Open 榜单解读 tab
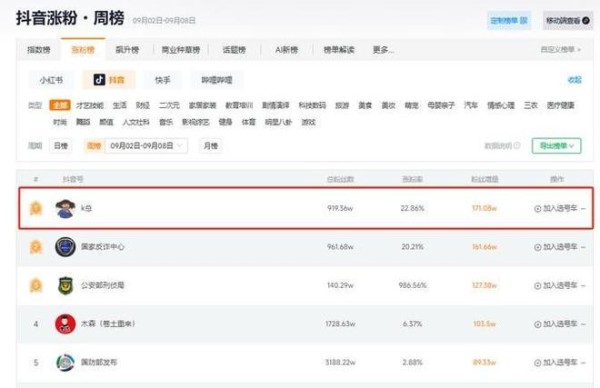 click(339, 50)
